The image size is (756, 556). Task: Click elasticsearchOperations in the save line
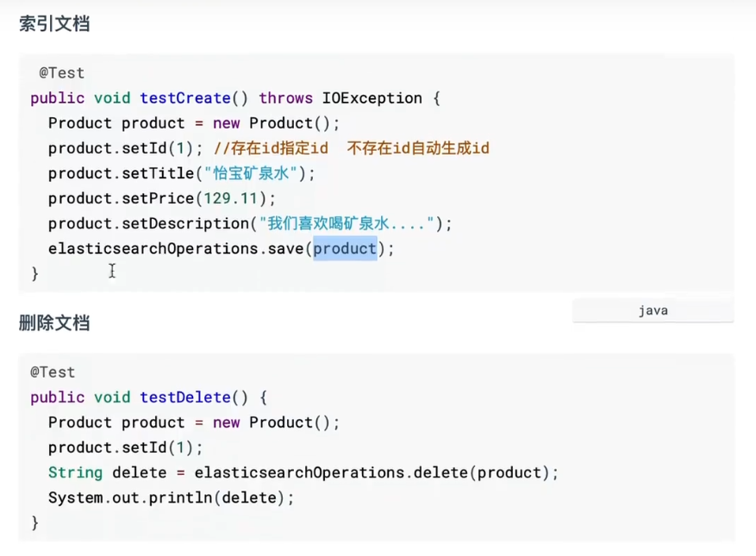click(x=153, y=249)
